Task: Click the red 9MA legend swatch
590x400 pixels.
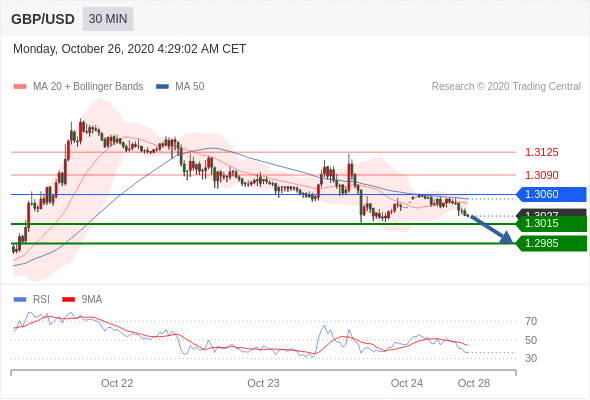Action: point(68,300)
